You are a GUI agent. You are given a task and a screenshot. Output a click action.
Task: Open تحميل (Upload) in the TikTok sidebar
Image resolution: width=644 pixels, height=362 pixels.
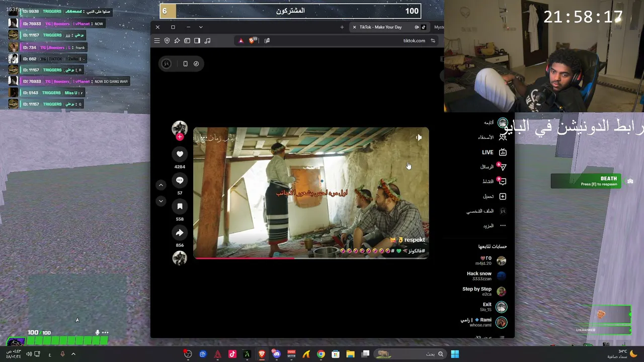click(495, 196)
